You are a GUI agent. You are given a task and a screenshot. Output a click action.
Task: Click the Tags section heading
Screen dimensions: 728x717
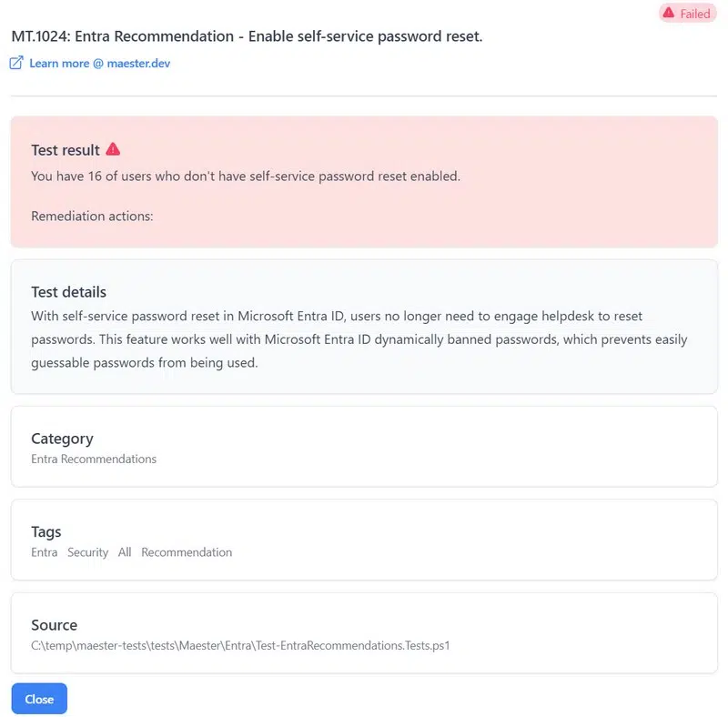point(45,531)
